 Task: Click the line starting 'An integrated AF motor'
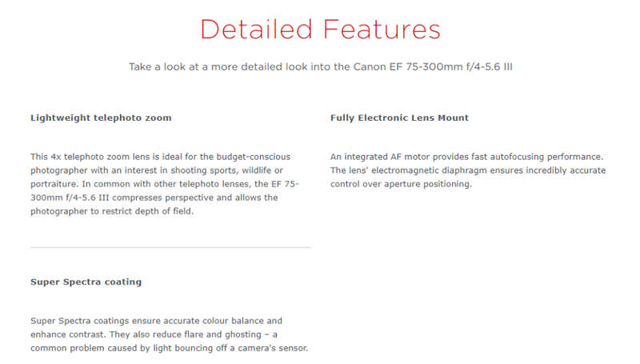pyautogui.click(x=466, y=157)
